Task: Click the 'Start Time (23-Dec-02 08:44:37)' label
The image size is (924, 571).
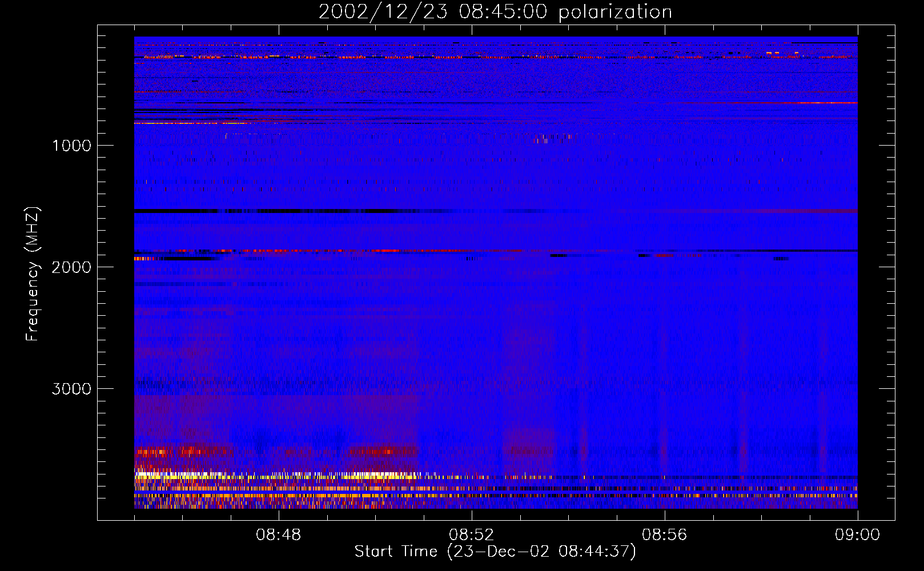Action: (x=495, y=552)
